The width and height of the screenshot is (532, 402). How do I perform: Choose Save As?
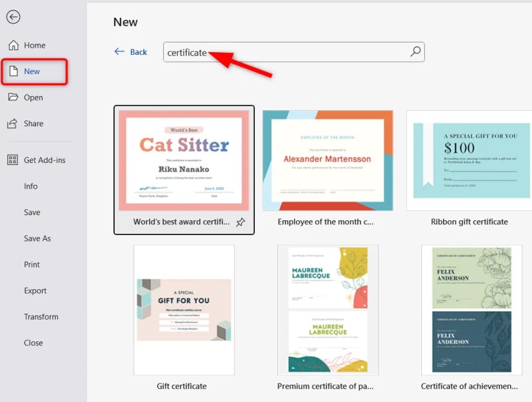pos(37,238)
